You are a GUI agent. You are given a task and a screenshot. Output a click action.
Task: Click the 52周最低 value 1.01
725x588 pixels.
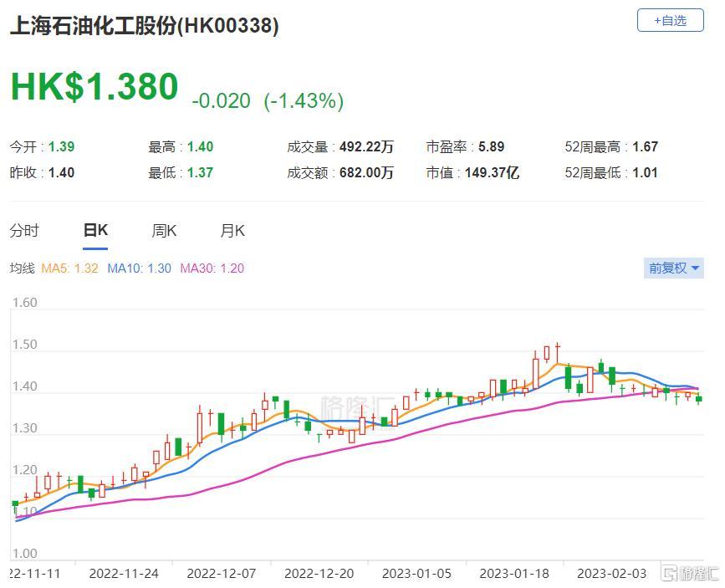(645, 173)
